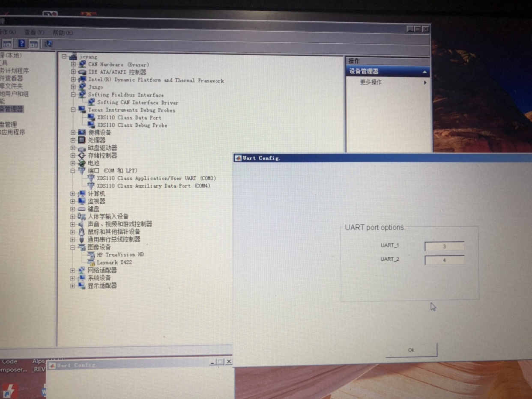This screenshot has width=532, height=399.
Task: Collapse the 端口 (COM 和 LPT) node
Action: coord(73,170)
